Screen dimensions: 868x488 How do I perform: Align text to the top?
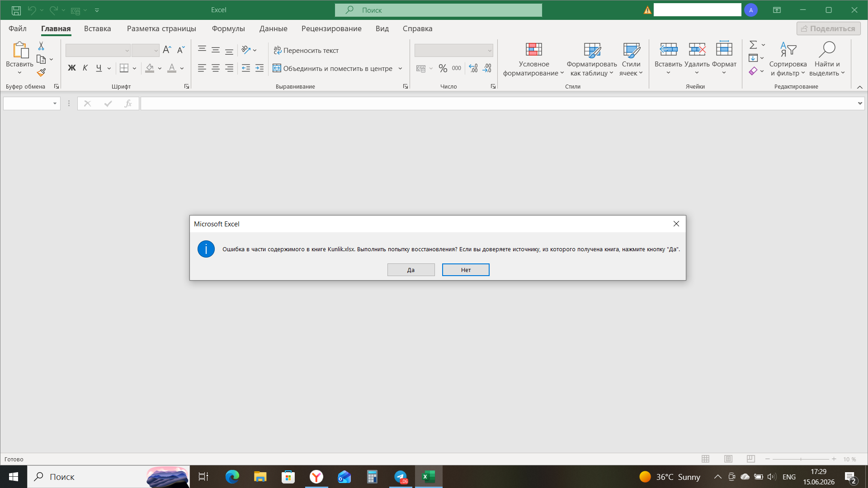click(202, 50)
